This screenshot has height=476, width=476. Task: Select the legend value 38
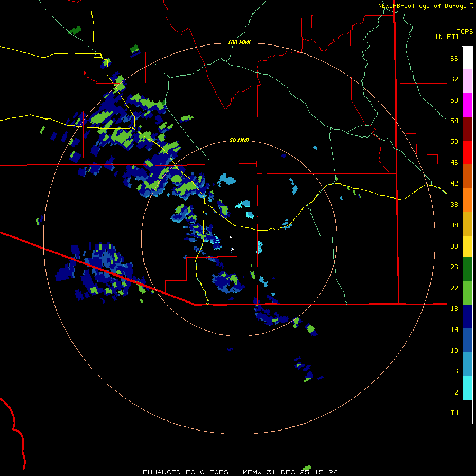(454, 204)
